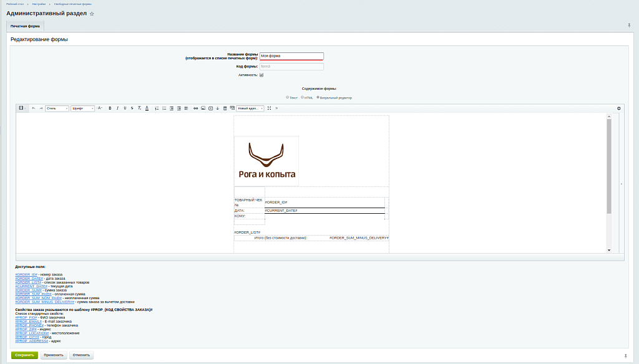Open the Стиль dropdown in the editor
This screenshot has width=639, height=364.
[56, 108]
